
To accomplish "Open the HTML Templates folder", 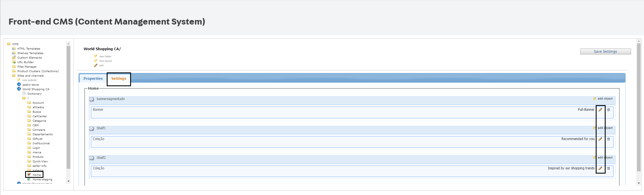I will coord(29,48).
